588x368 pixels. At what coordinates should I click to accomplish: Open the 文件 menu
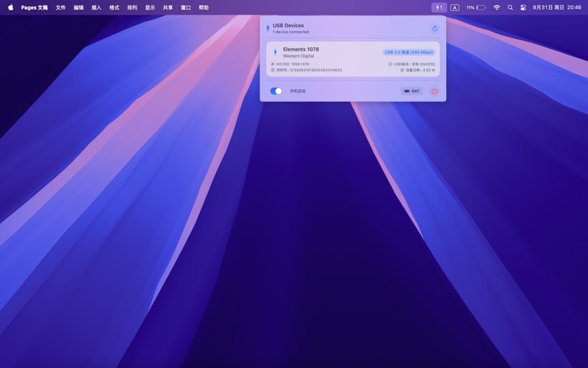(x=61, y=7)
